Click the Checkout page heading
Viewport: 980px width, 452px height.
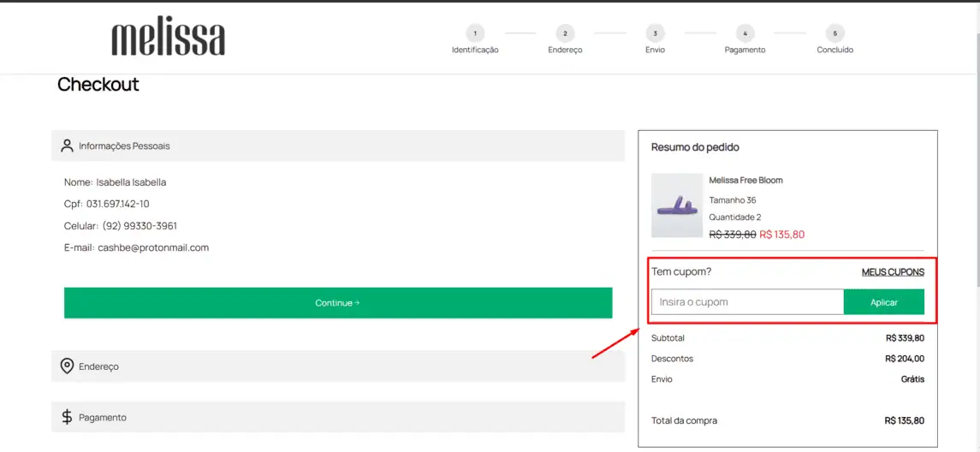click(98, 85)
